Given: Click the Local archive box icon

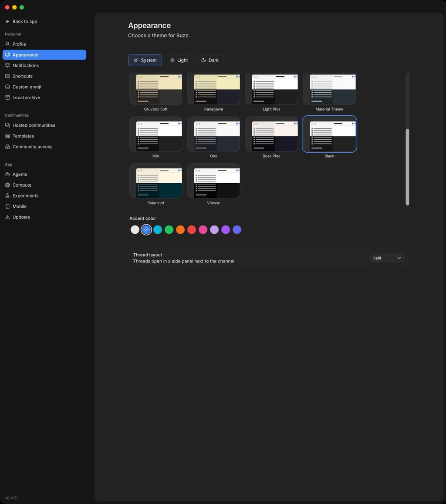Looking at the screenshot, I should [x=7, y=98].
